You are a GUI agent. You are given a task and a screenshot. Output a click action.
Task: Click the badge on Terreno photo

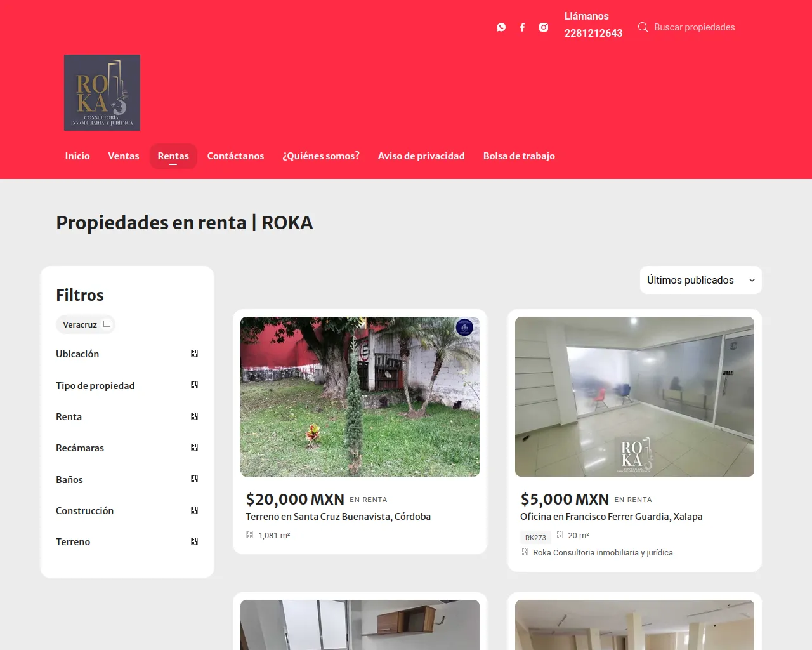464,328
